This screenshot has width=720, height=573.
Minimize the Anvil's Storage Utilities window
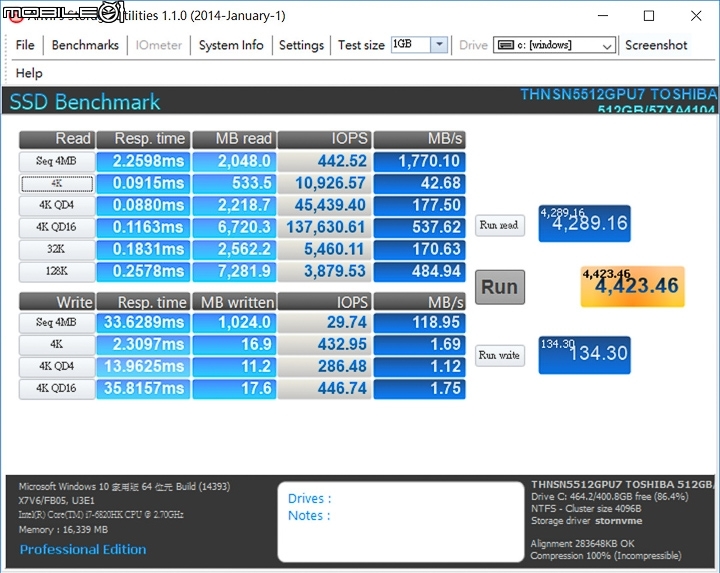coord(603,16)
